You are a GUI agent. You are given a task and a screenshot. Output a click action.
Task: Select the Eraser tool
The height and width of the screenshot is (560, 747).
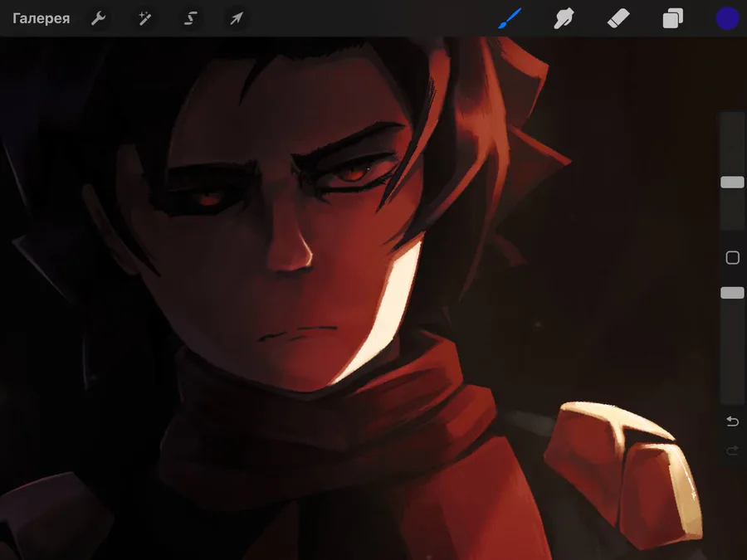point(618,18)
